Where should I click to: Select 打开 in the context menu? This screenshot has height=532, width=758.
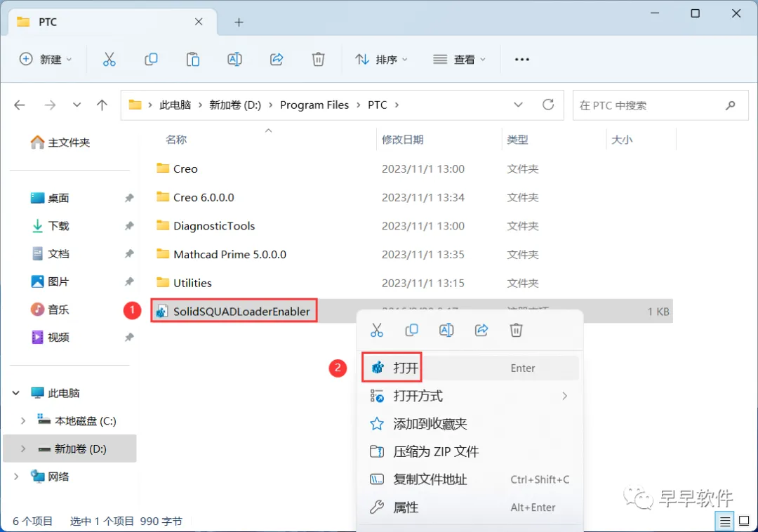pyautogui.click(x=470, y=368)
